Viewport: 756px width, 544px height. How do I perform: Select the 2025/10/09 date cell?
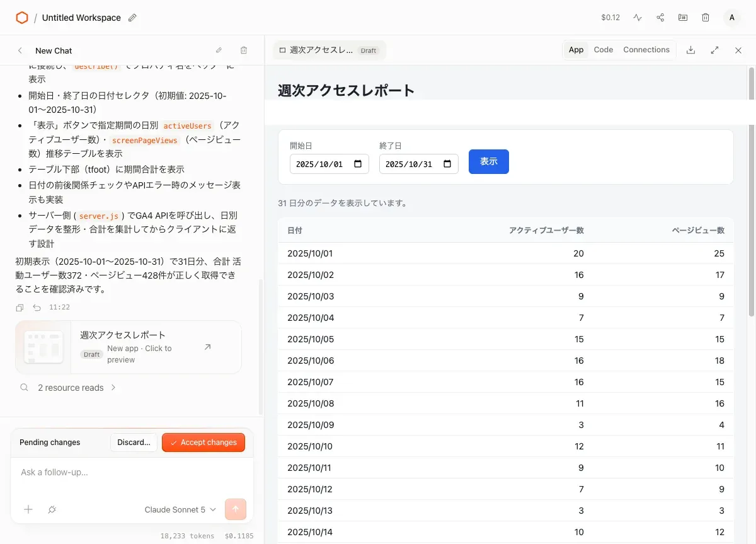(x=311, y=425)
